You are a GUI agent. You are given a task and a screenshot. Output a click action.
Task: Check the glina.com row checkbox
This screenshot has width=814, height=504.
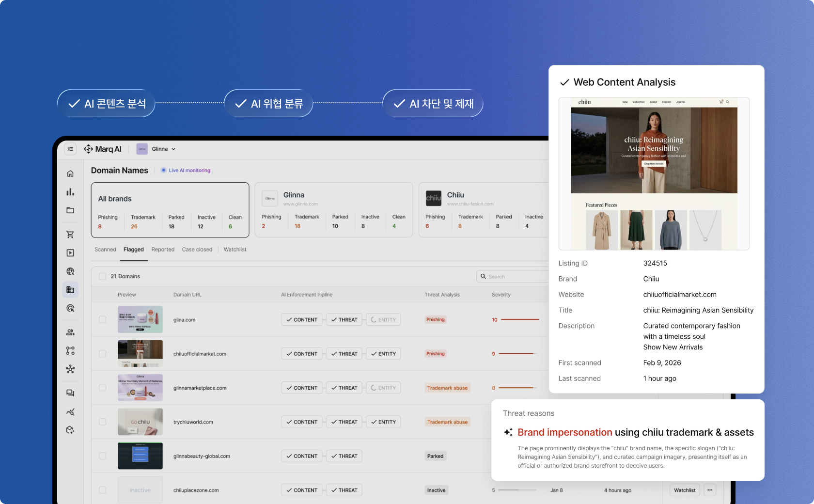pos(102,319)
